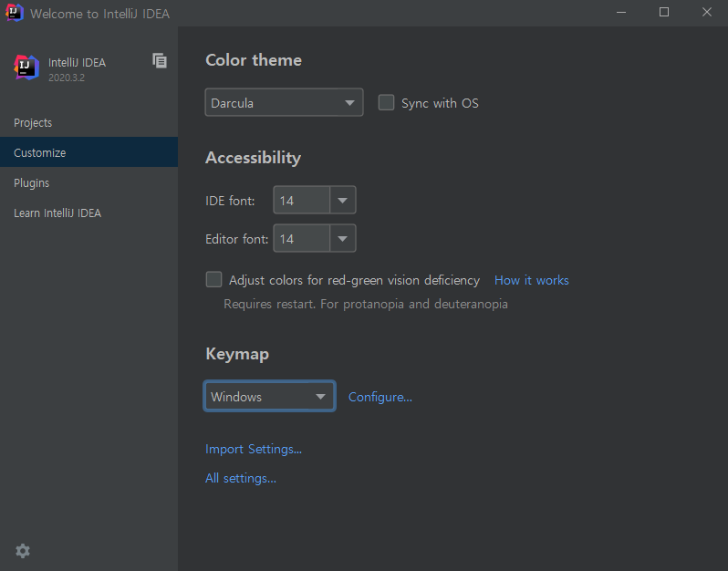The width and height of the screenshot is (728, 571).
Task: Select the Customize tab
Action: click(88, 152)
